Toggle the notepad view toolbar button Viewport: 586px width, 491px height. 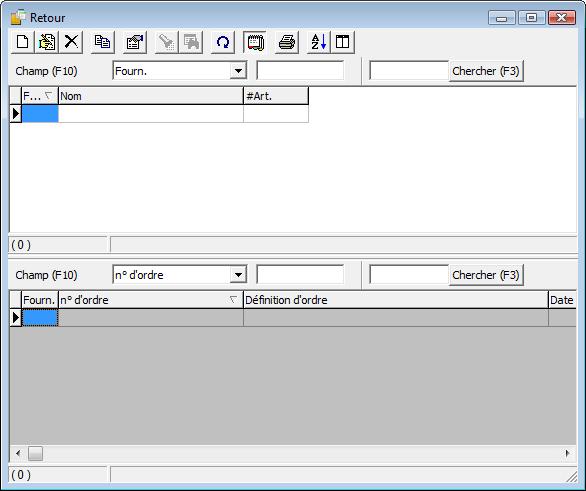coord(255,41)
